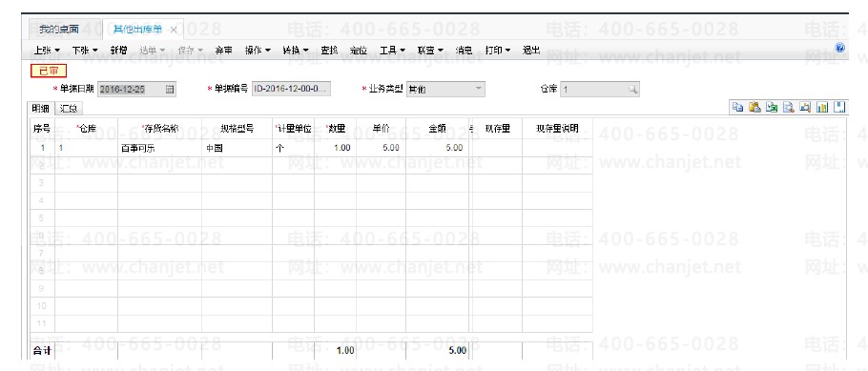
Task: Click the 查找 toolbar button
Action: pos(329,50)
